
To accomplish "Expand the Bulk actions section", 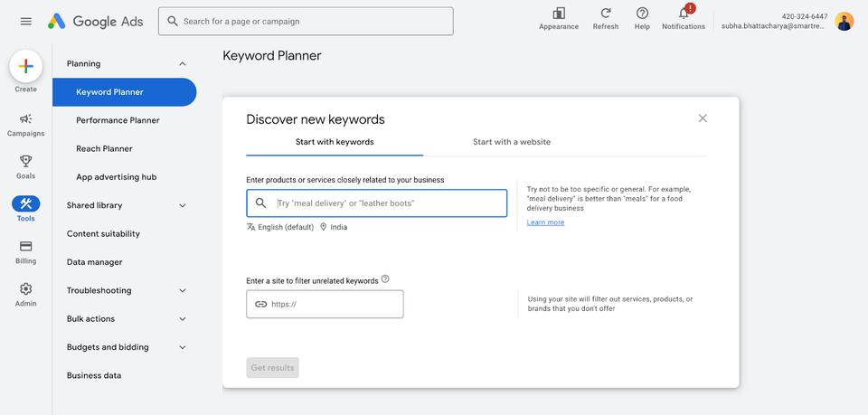I will (x=183, y=319).
